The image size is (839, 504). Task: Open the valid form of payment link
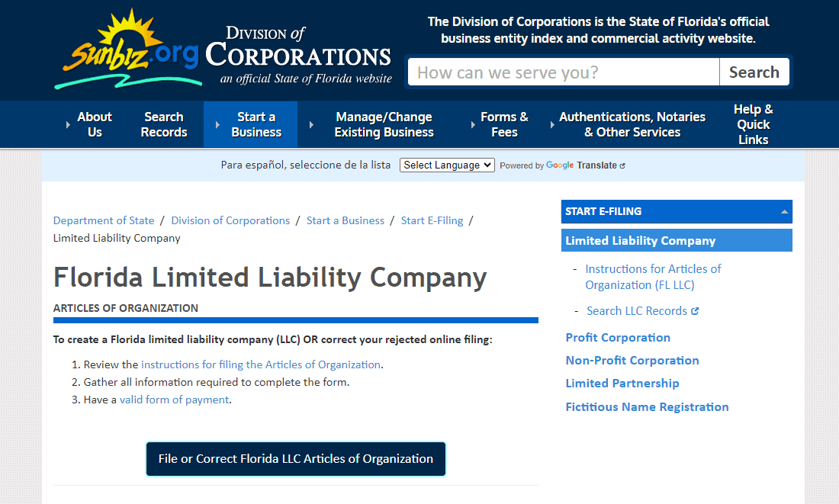pyautogui.click(x=174, y=400)
